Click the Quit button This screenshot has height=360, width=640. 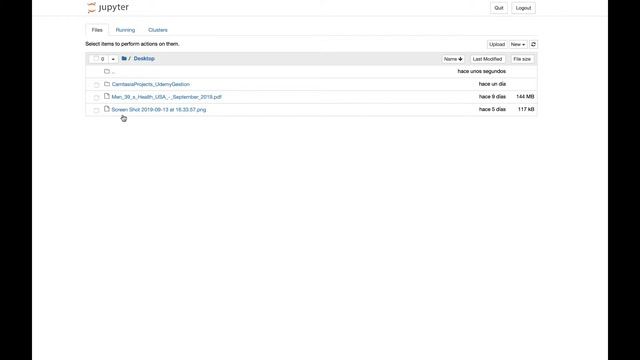[x=499, y=8]
